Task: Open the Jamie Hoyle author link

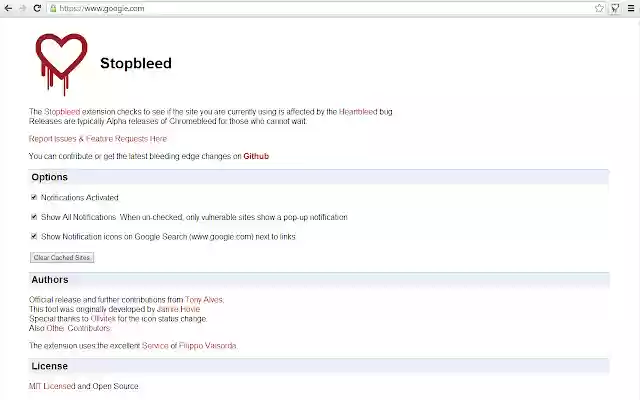Action: [x=178, y=309]
